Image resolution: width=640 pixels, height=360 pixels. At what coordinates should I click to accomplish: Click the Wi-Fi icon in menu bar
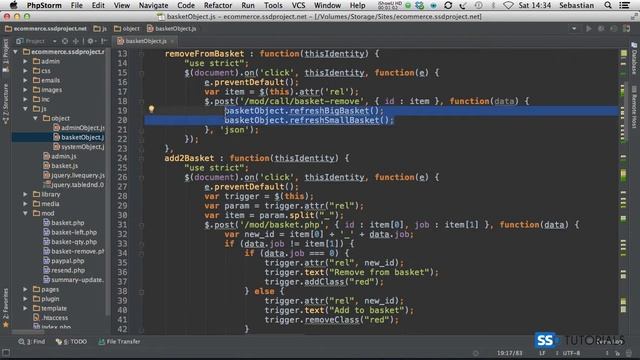(508, 5)
